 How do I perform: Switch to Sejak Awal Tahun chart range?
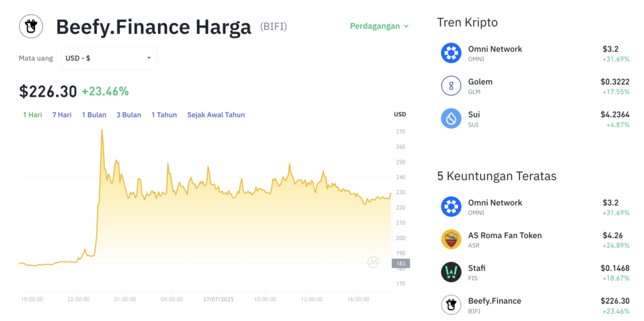coord(216,115)
